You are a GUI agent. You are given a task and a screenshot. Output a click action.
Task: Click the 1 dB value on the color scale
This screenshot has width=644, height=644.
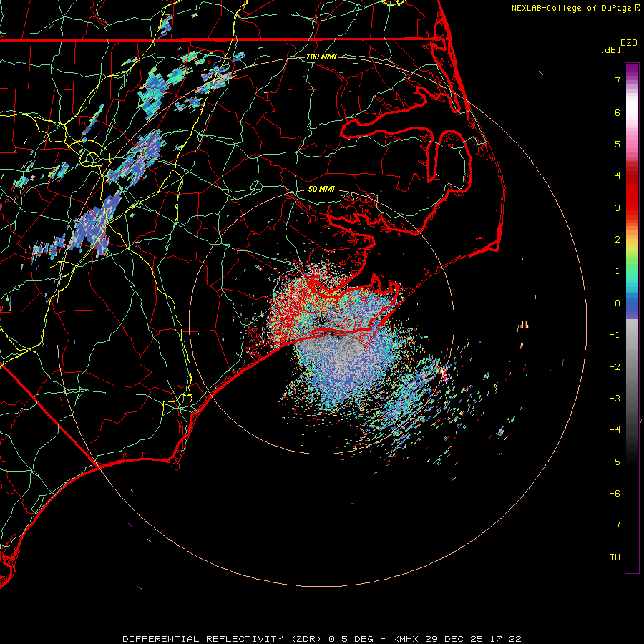(618, 271)
